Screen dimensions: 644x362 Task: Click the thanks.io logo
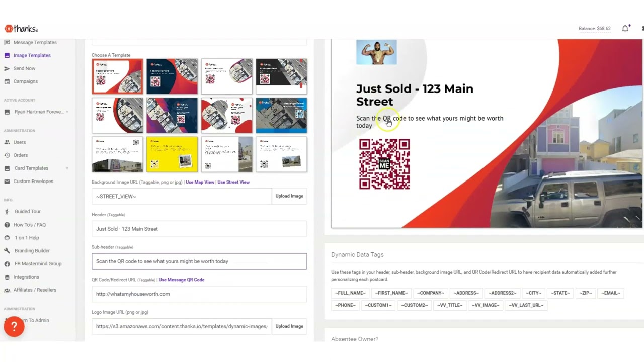21,29
